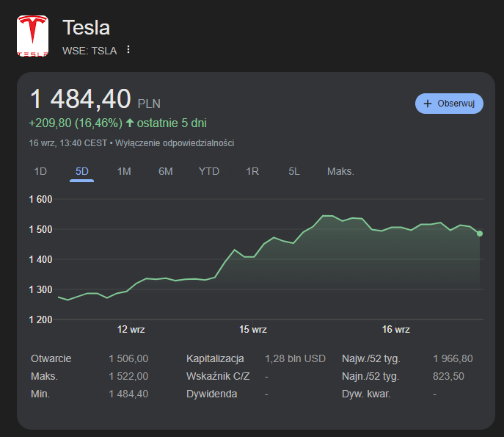Select the YTD range tab

(x=209, y=171)
